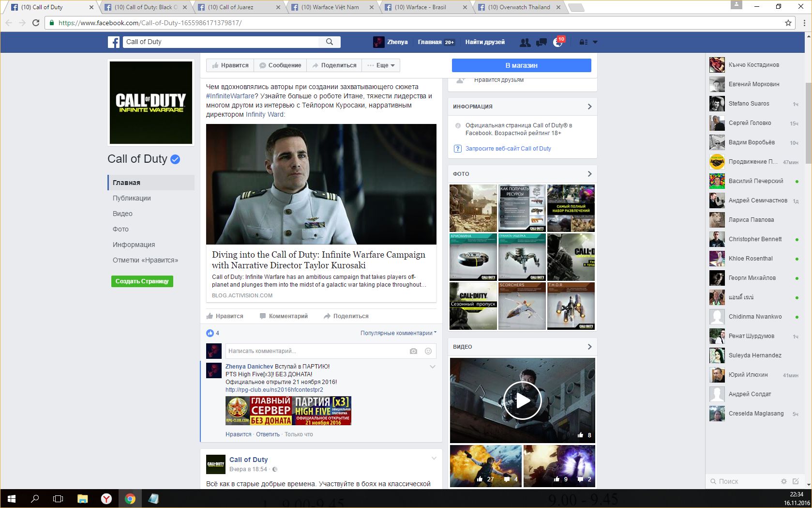Open chat settings gear icon
812x508 pixels.
[x=783, y=481]
